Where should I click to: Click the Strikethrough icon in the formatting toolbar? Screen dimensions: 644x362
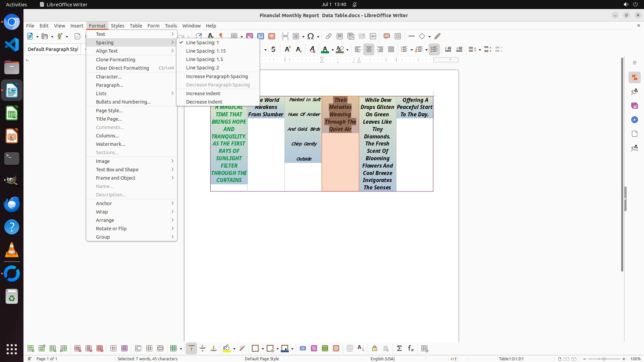point(273,50)
